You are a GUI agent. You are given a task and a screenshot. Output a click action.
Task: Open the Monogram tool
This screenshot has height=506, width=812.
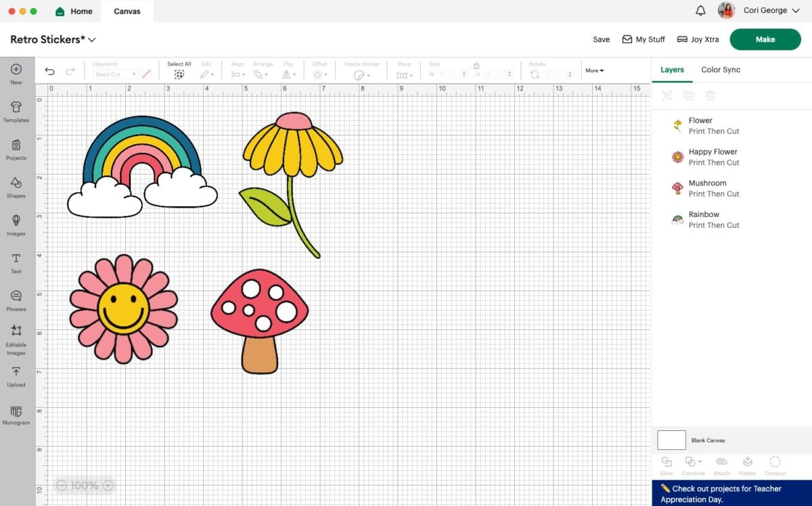pyautogui.click(x=16, y=415)
